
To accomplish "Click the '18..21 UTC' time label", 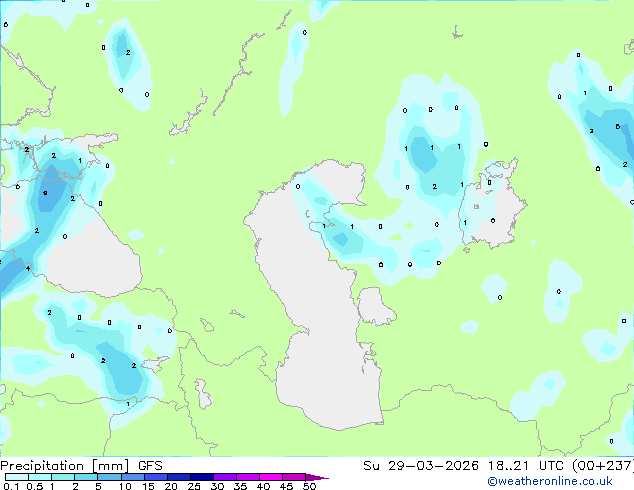I will pos(525,466).
